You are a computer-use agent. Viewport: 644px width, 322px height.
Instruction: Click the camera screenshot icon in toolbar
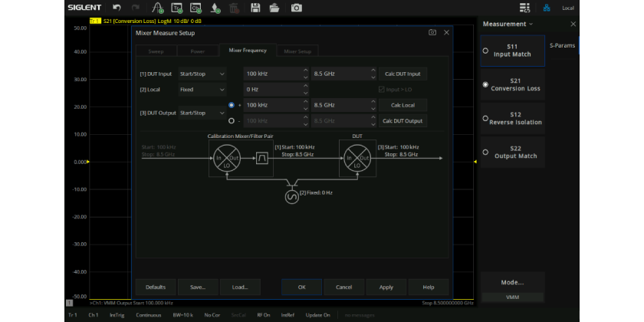point(296,8)
